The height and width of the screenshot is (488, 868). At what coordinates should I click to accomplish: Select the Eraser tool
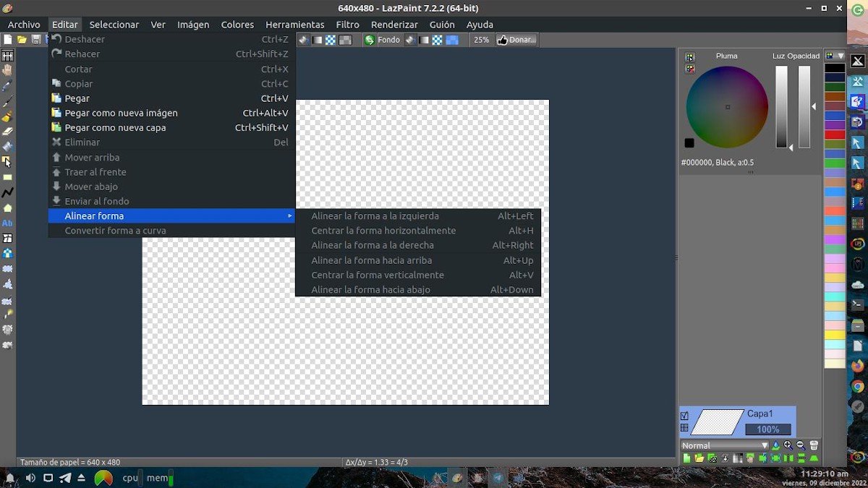[7, 131]
